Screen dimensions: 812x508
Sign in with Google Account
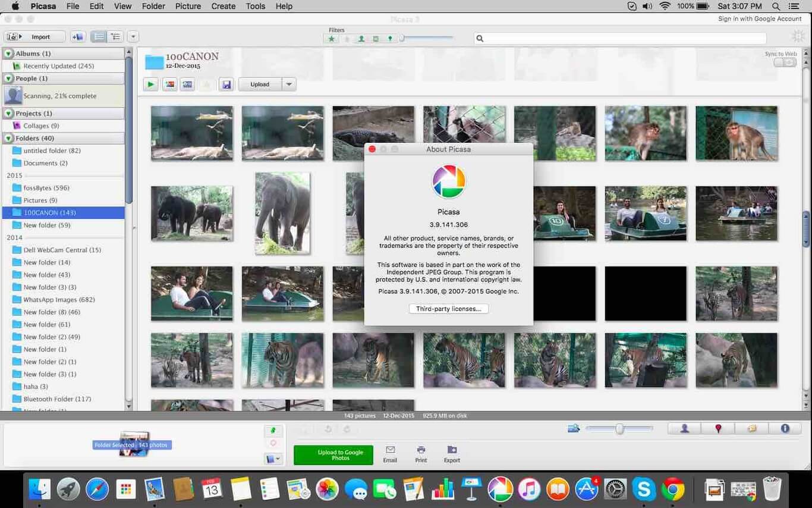point(760,19)
